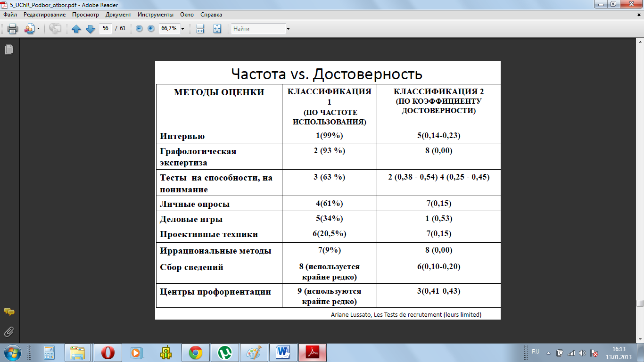Open the Документ menu
This screenshot has height=362, width=644.
[118, 15]
